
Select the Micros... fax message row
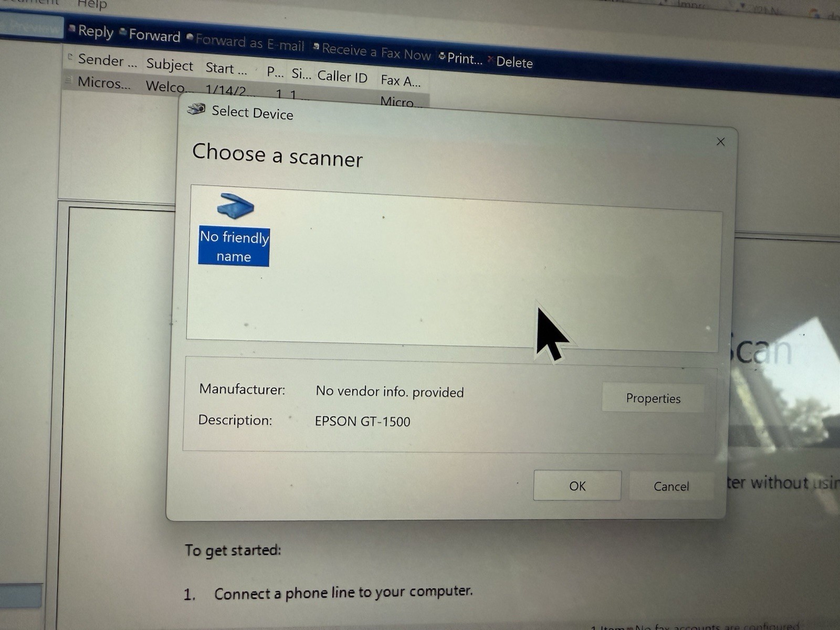coord(246,91)
